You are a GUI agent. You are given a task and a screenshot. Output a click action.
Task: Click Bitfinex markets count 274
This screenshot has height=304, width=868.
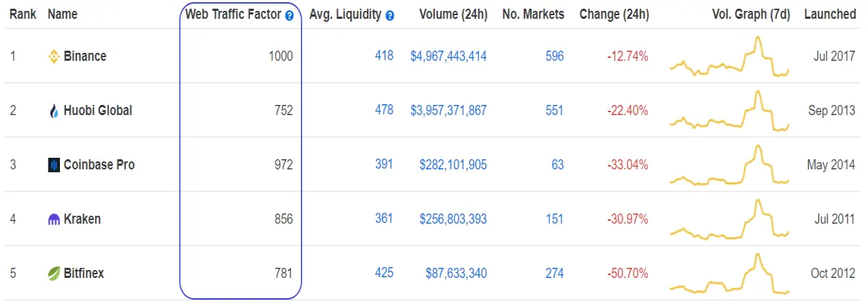coord(555,274)
